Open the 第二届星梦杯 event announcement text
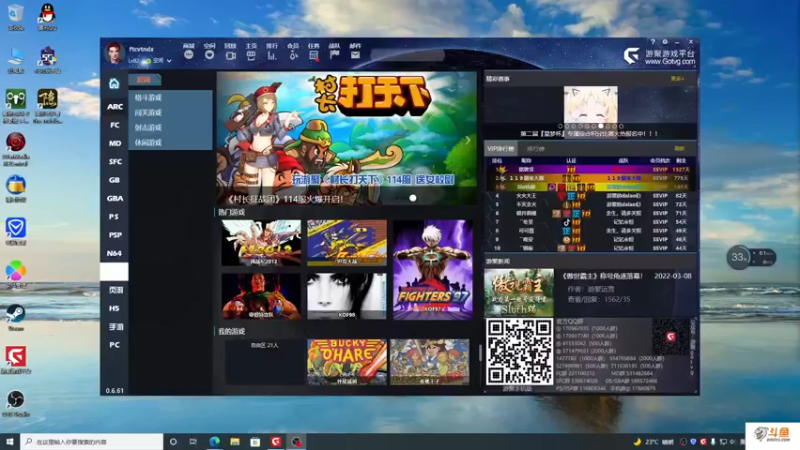Viewport: 800px width, 450px height. point(589,134)
